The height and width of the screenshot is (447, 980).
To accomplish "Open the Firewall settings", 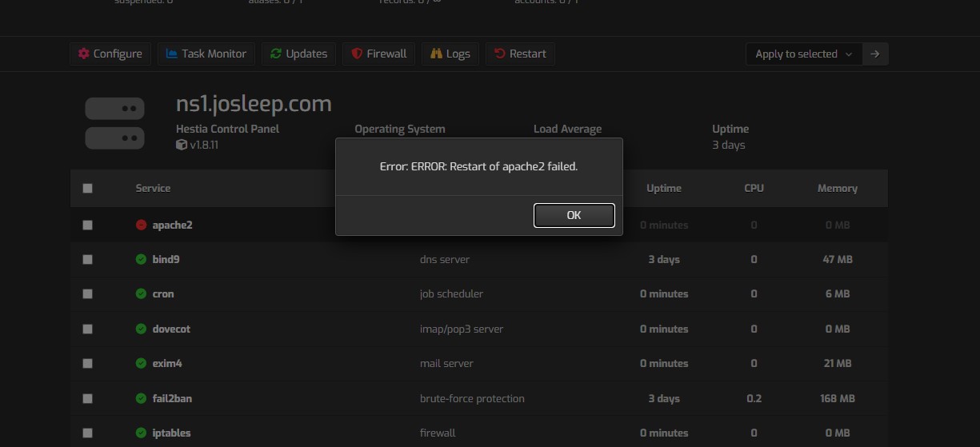I will tap(379, 54).
